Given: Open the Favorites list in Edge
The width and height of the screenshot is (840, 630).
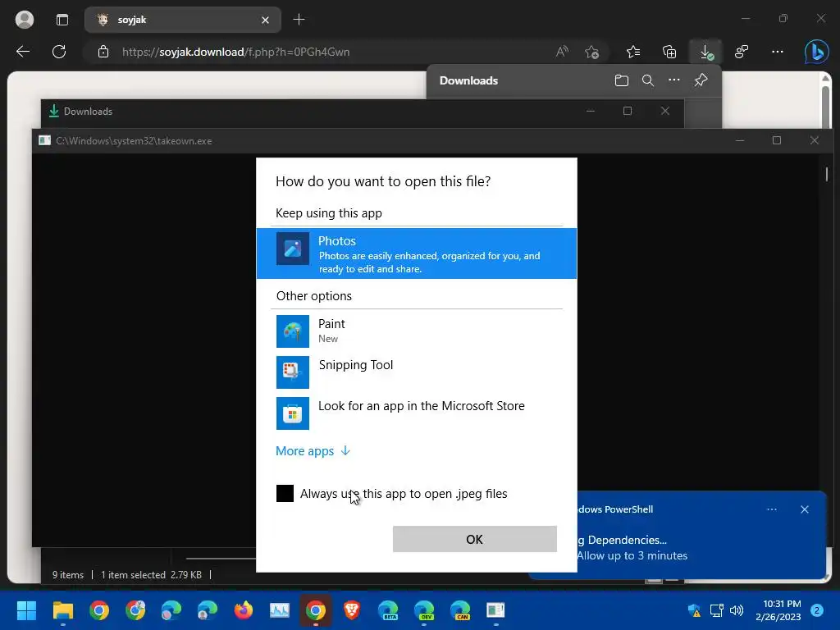Looking at the screenshot, I should click(x=633, y=52).
